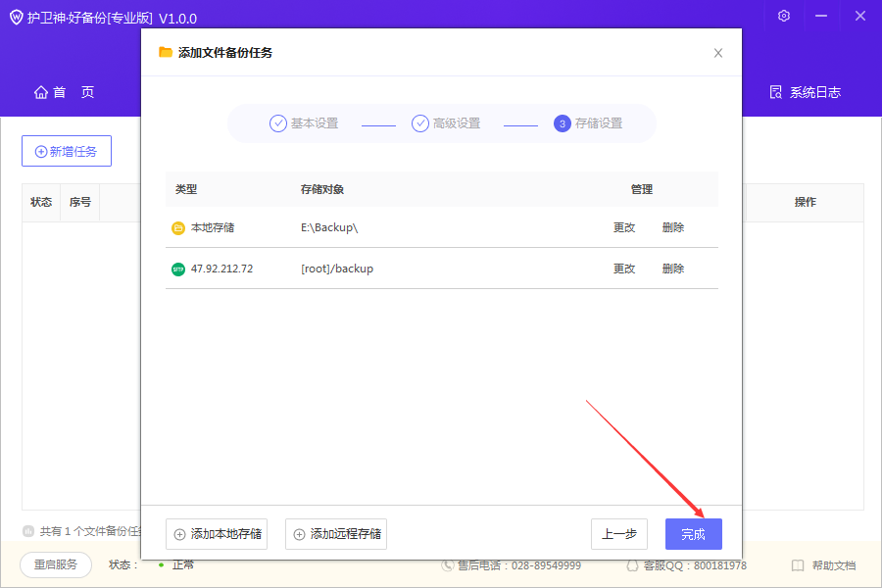882x588 pixels.
Task: Click the E:\Backup\ storage path
Action: [329, 227]
